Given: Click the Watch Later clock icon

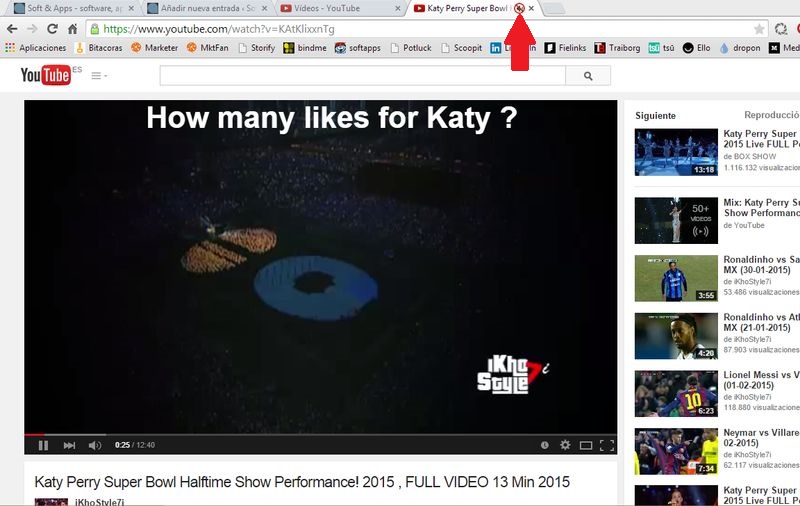Looking at the screenshot, I should pyautogui.click(x=544, y=445).
